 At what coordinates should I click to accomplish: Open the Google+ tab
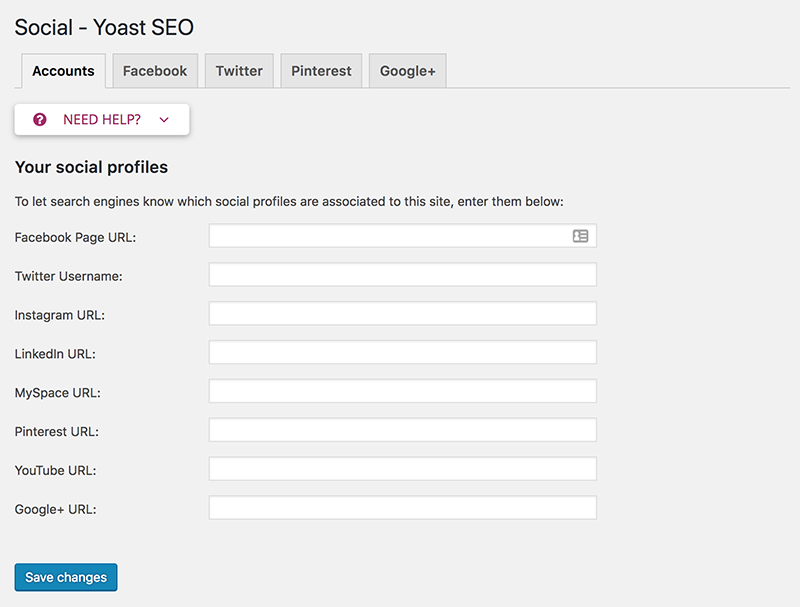coord(408,71)
